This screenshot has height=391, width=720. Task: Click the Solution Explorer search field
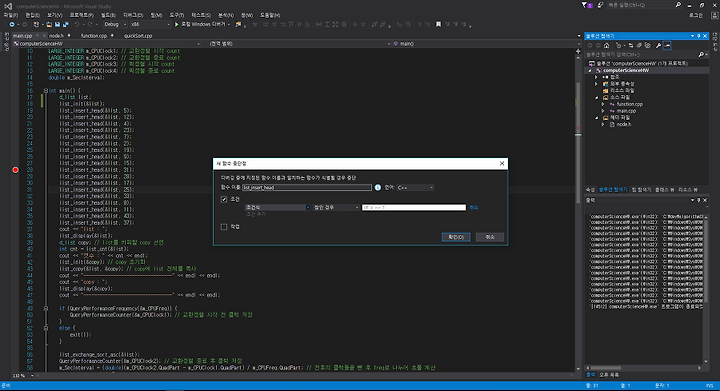click(641, 55)
